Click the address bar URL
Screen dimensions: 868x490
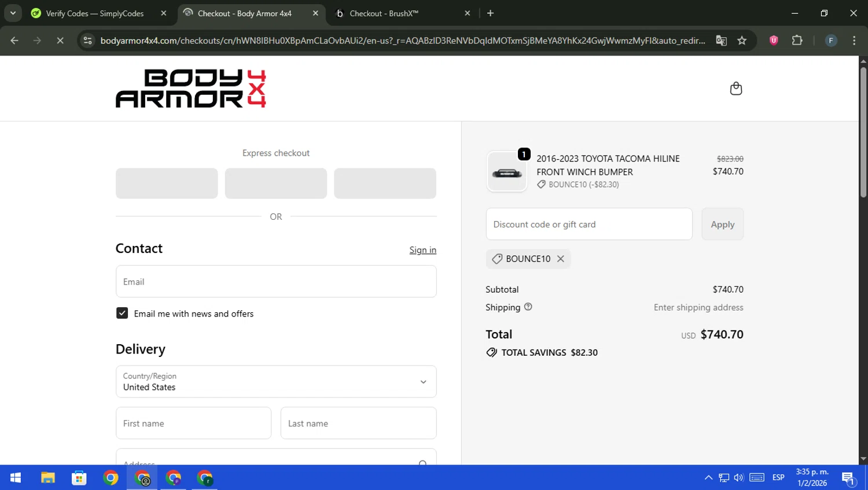[402, 40]
